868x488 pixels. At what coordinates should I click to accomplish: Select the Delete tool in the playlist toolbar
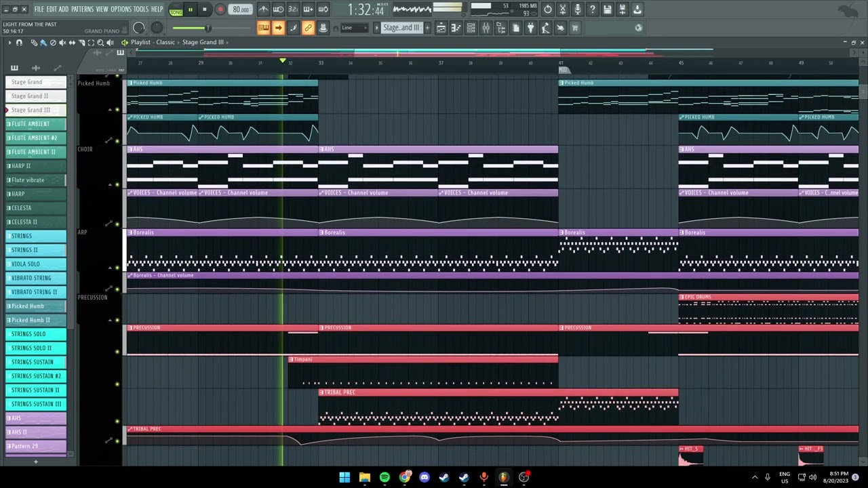click(x=53, y=43)
